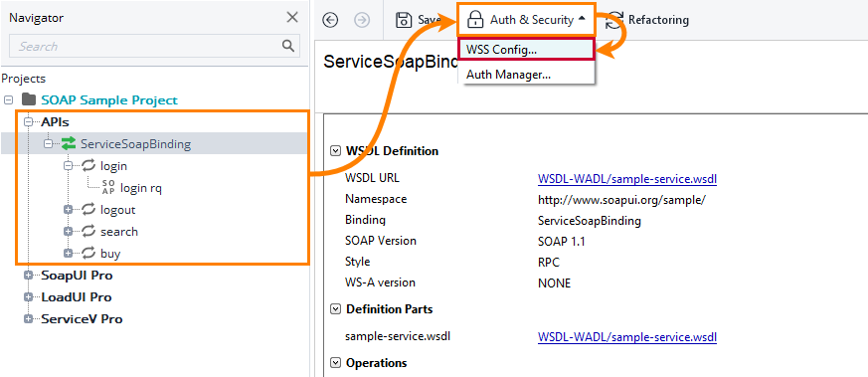Collapse the SOAP Sample Project node
This screenshot has height=377, width=868.
point(8,100)
